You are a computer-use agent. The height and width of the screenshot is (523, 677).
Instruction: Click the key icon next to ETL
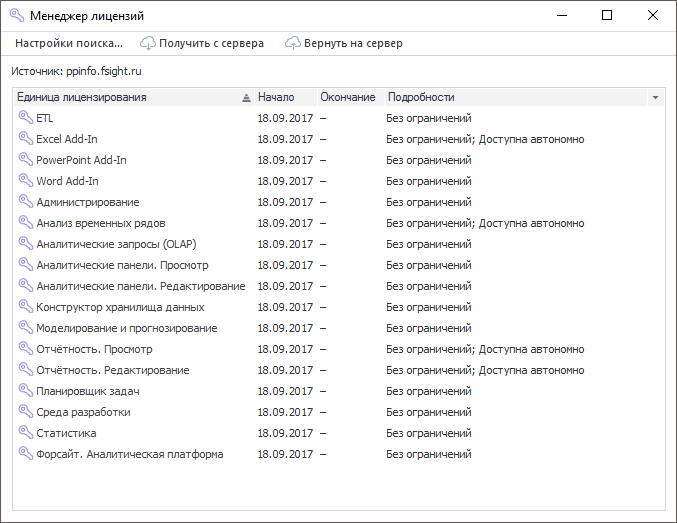[25, 118]
